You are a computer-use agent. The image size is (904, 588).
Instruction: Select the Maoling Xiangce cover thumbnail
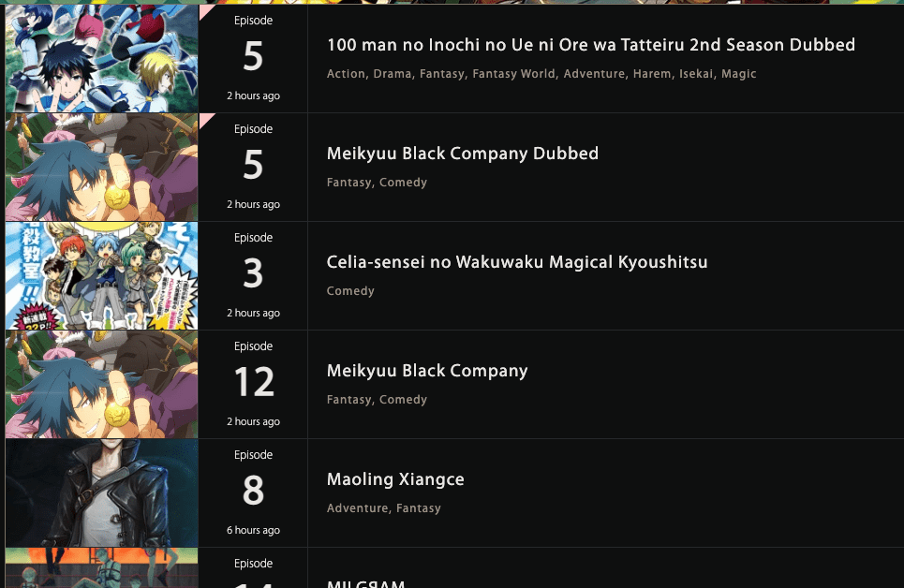[101, 492]
